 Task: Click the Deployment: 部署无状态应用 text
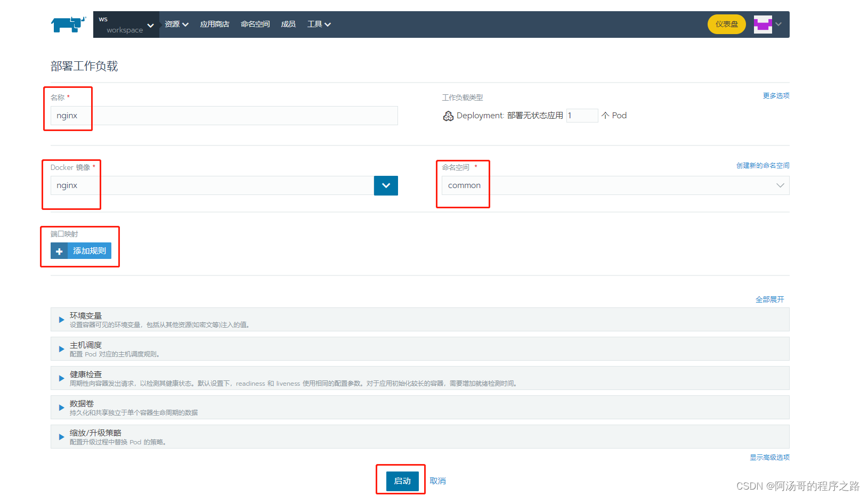510,116
